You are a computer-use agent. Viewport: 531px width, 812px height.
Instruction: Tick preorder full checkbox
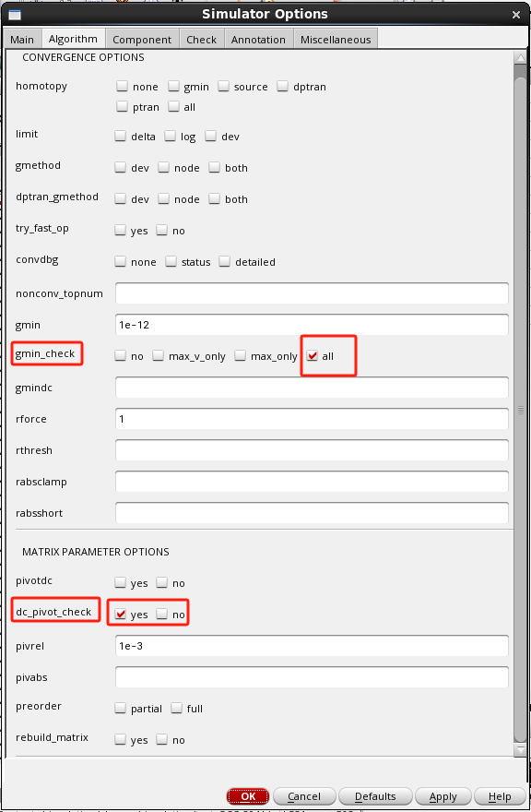coord(176,708)
